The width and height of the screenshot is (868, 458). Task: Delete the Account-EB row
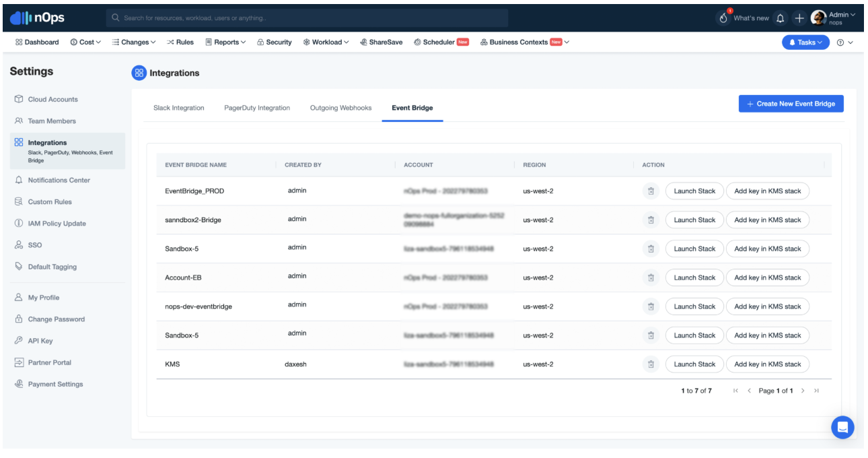pos(651,277)
